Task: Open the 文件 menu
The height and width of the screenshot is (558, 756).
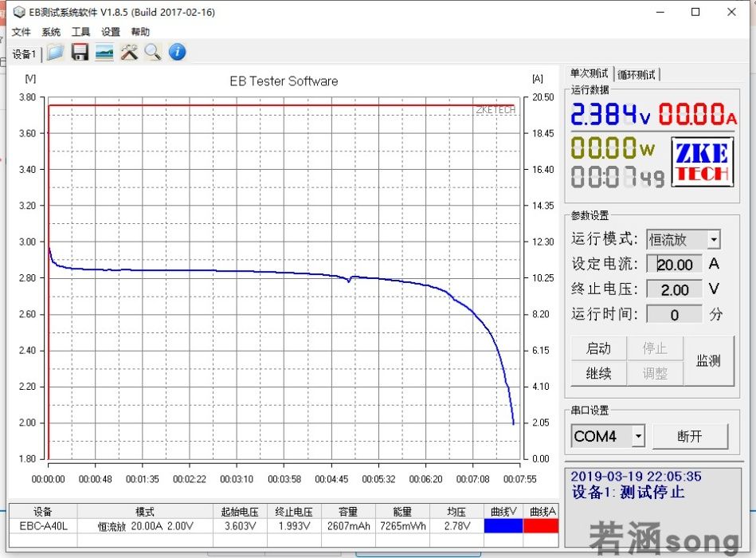Action: (x=21, y=32)
